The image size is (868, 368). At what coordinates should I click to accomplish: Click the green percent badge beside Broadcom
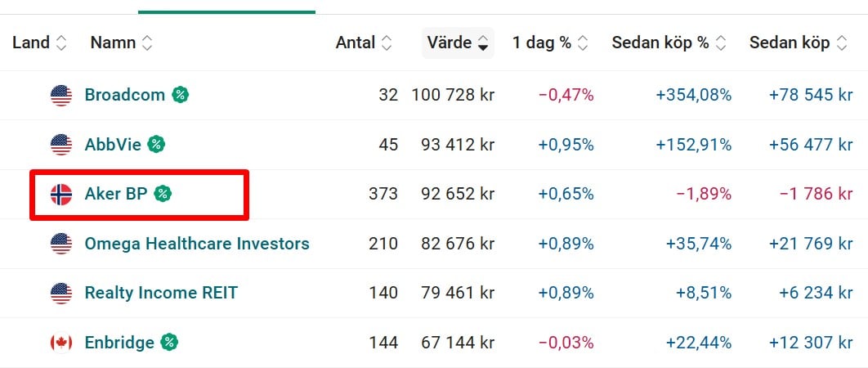tap(181, 95)
